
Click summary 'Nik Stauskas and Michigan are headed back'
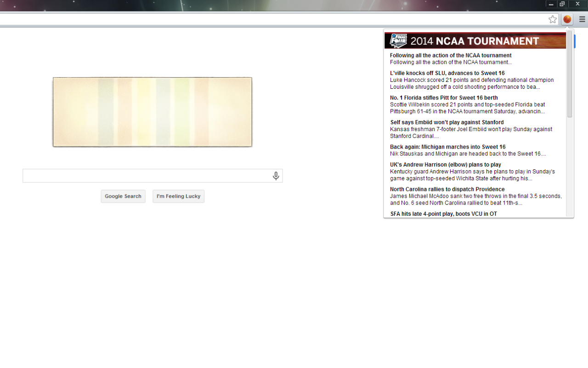(468, 154)
